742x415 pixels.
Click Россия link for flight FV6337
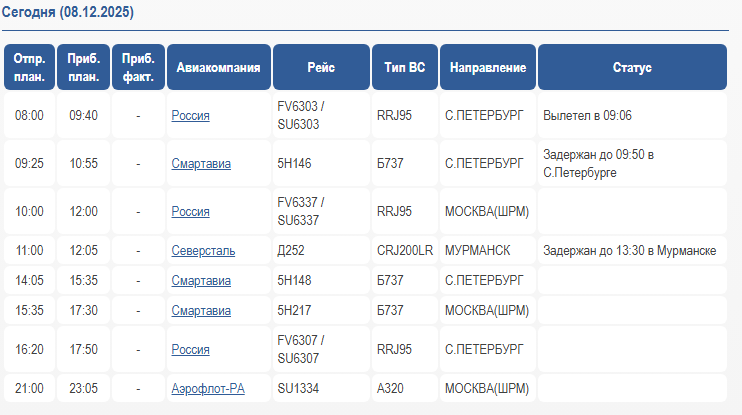click(x=190, y=211)
